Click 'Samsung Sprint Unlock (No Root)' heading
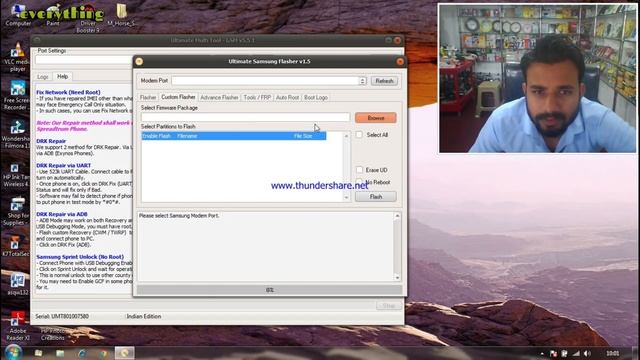 click(x=80, y=257)
